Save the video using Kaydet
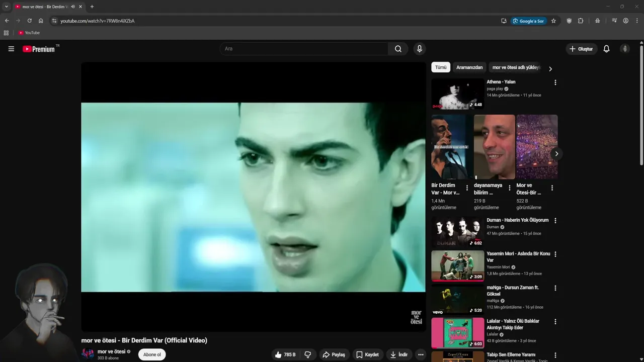 pos(368,354)
